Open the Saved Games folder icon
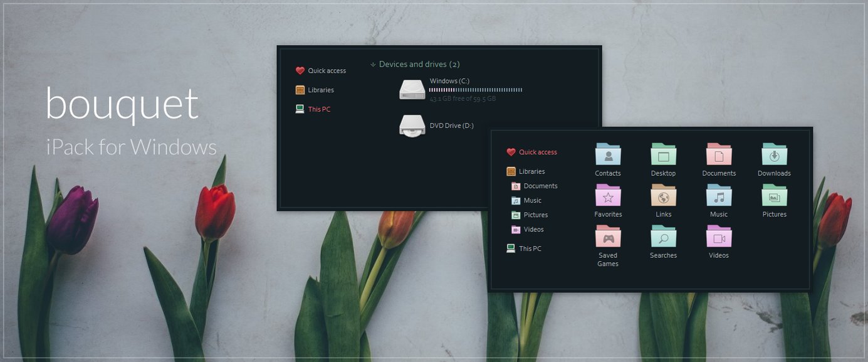The width and height of the screenshot is (868, 362). [x=608, y=237]
